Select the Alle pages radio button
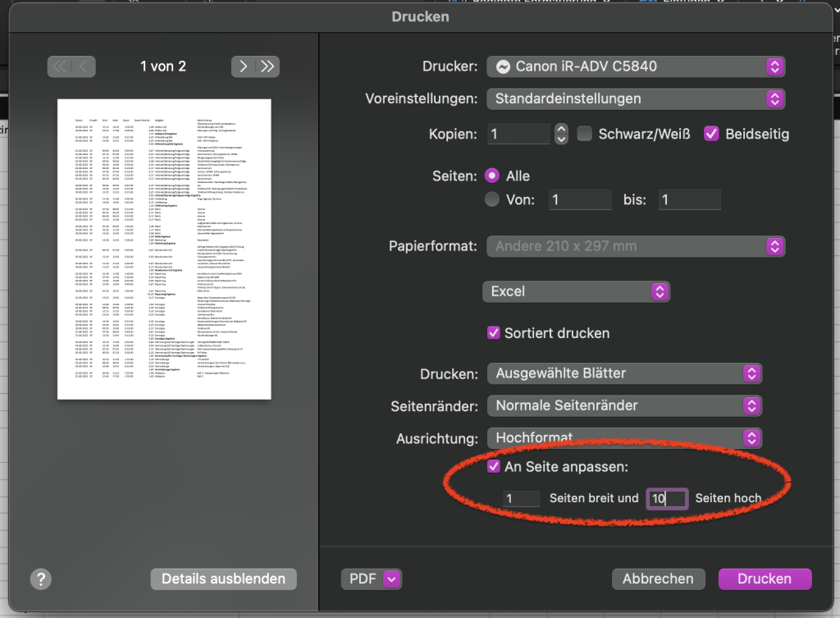This screenshot has width=840, height=618. click(492, 176)
